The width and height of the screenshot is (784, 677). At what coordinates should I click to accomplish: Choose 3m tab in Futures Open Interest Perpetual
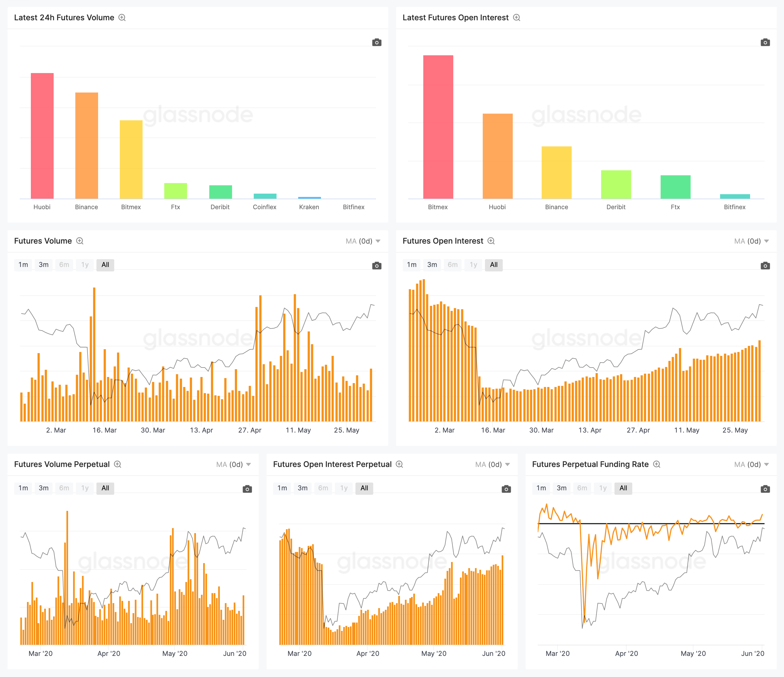303,488
